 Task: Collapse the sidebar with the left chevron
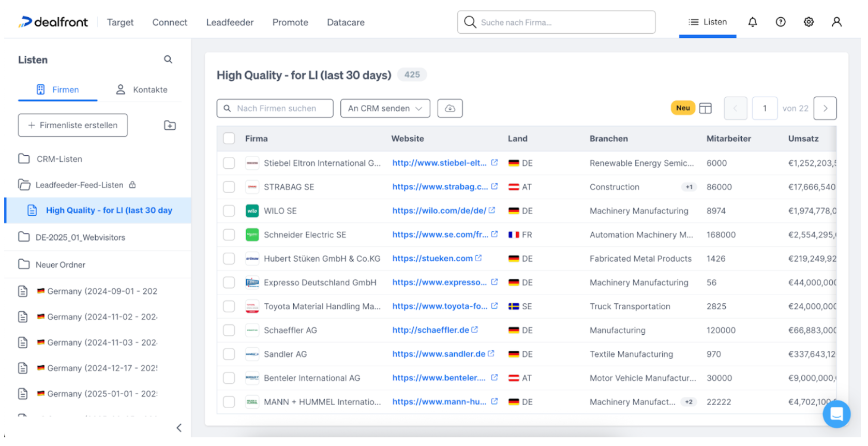pos(179,428)
